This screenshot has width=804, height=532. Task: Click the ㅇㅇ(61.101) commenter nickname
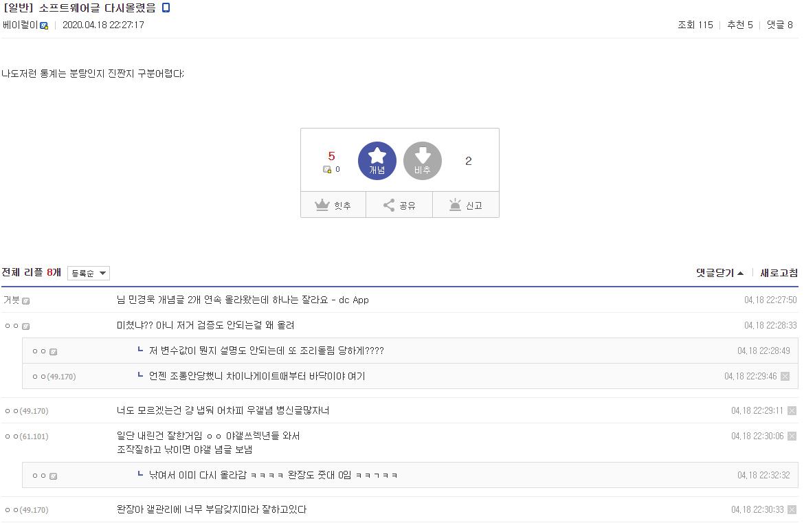coord(26,436)
